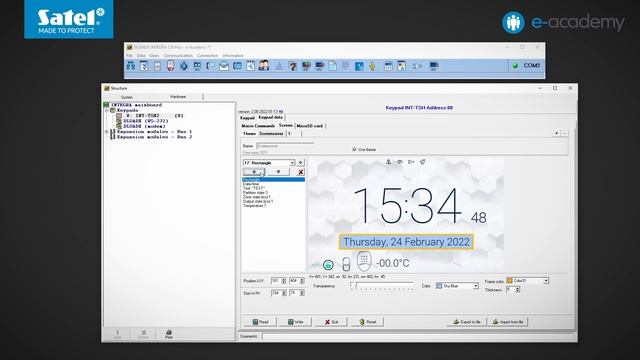Click the yellow hand toolbar icon
The image size is (640, 360).
(x=372, y=66)
